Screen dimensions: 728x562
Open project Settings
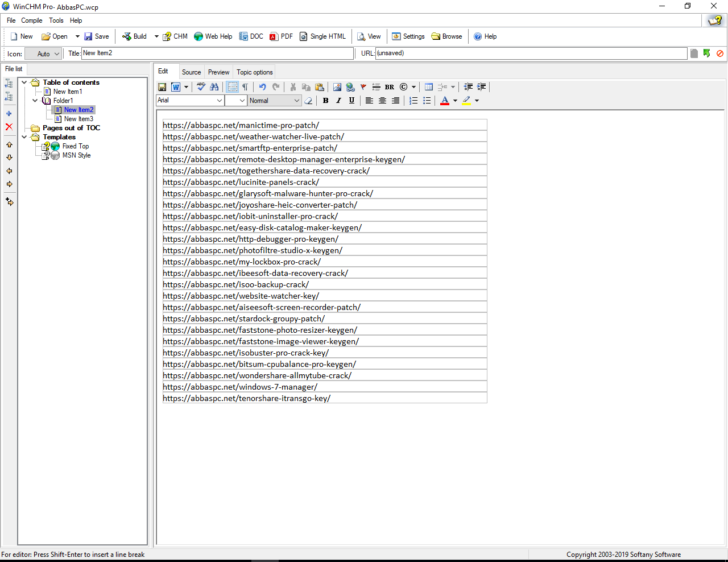(x=408, y=36)
